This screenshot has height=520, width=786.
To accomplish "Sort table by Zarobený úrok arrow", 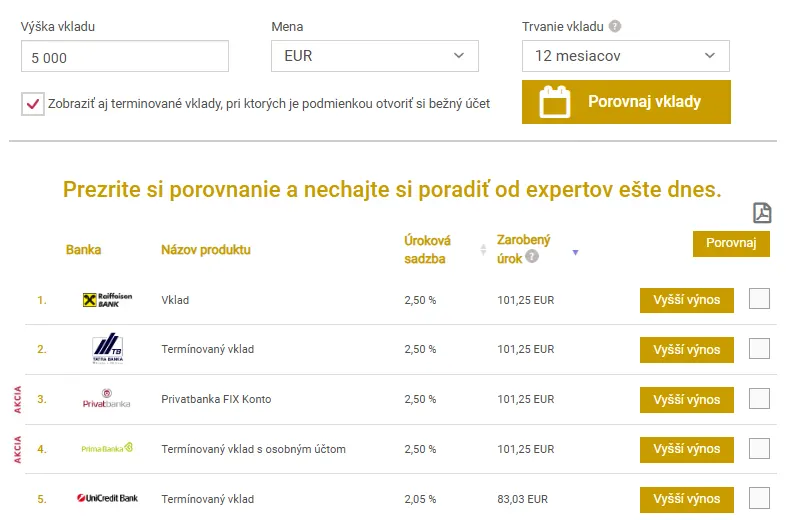I will (x=575, y=252).
